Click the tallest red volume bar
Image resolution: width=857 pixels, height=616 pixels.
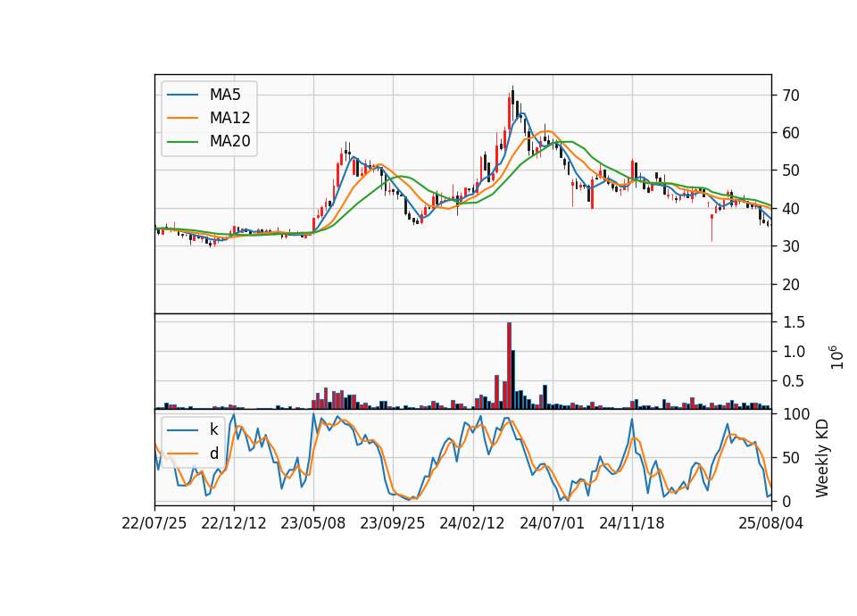click(x=509, y=366)
